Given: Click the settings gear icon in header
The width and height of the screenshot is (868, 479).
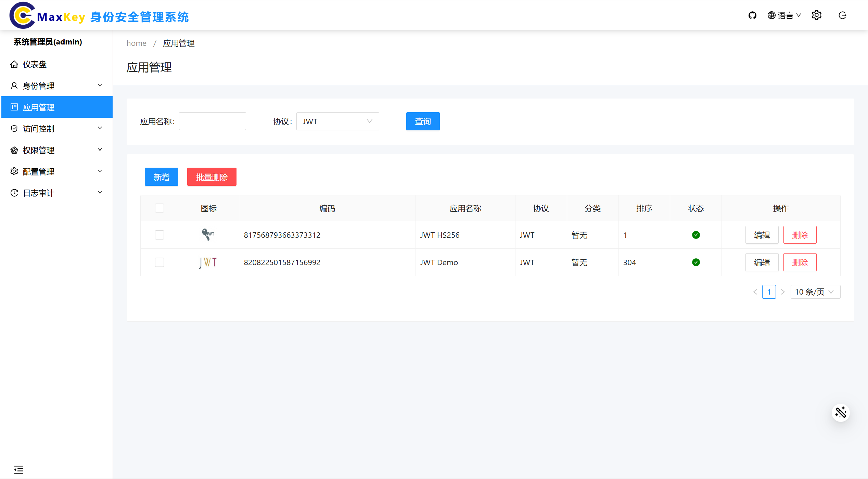Looking at the screenshot, I should (x=816, y=15).
